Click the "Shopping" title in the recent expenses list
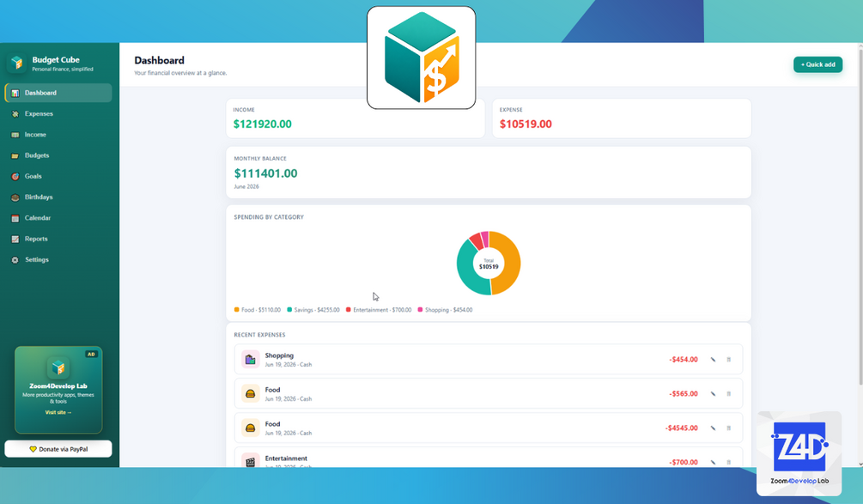The height and width of the screenshot is (504, 863). pyautogui.click(x=279, y=355)
